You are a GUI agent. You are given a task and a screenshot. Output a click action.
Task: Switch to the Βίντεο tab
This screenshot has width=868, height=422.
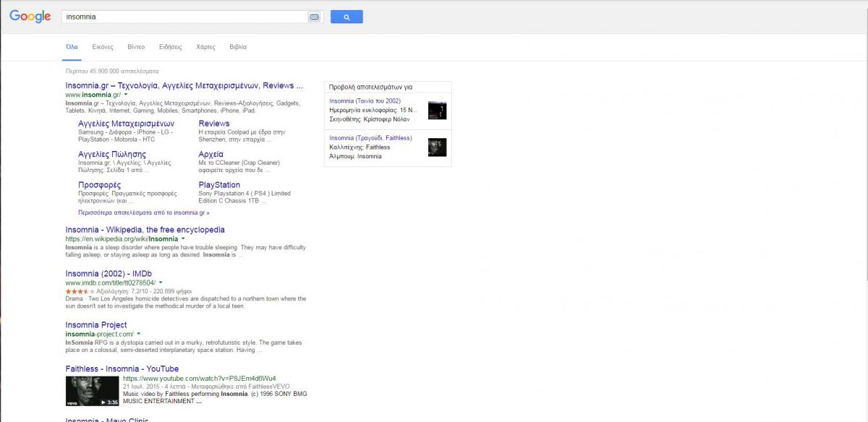(136, 47)
